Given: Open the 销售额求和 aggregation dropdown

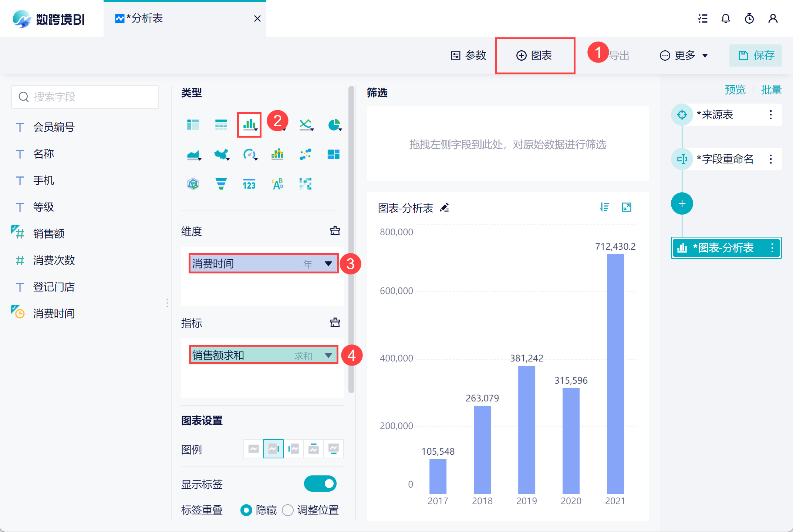Looking at the screenshot, I should 328,355.
